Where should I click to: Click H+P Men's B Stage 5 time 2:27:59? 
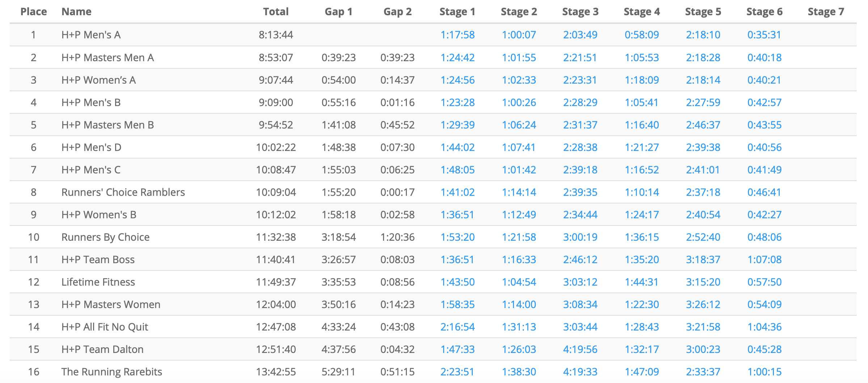(703, 102)
